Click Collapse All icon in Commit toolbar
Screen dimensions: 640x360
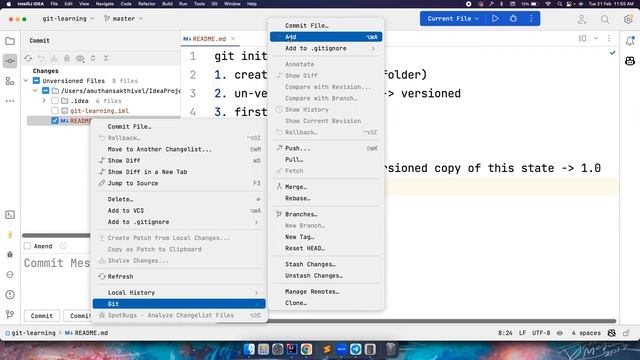[106, 58]
